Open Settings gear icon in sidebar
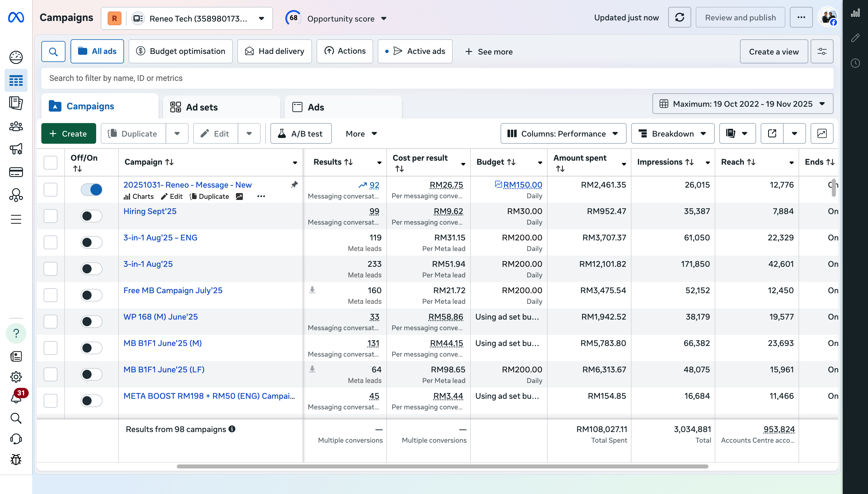868x494 pixels. point(16,377)
